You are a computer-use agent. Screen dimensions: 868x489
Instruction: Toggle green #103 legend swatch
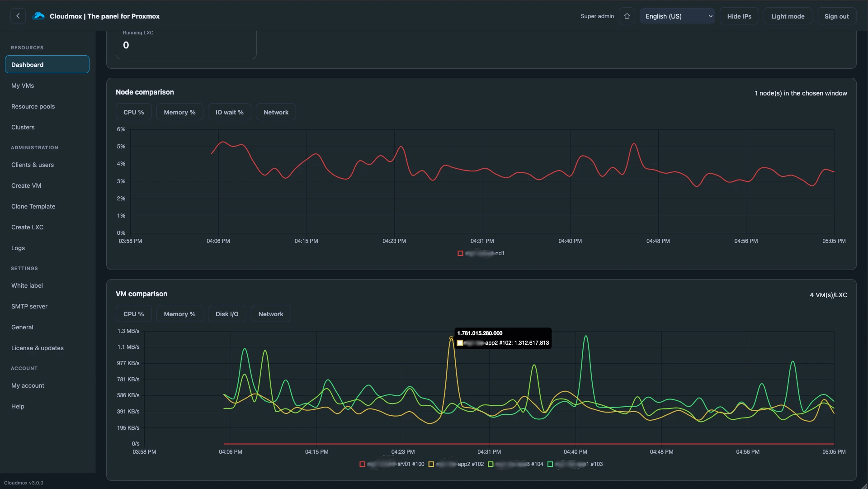click(550, 464)
